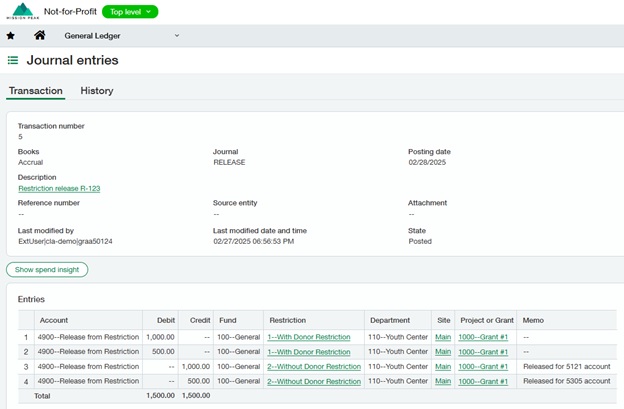Go to home via house icon
This screenshot has width=624, height=409.
(40, 35)
